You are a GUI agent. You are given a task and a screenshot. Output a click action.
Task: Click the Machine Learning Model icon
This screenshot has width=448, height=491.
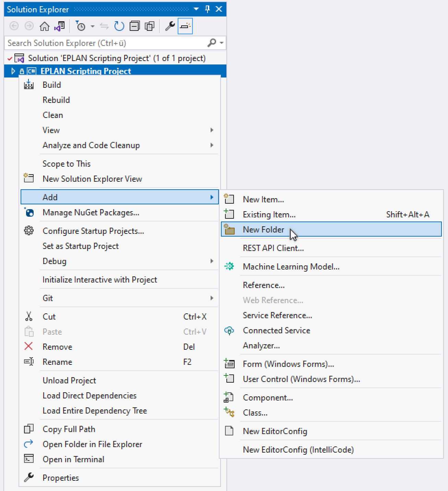[x=229, y=266]
